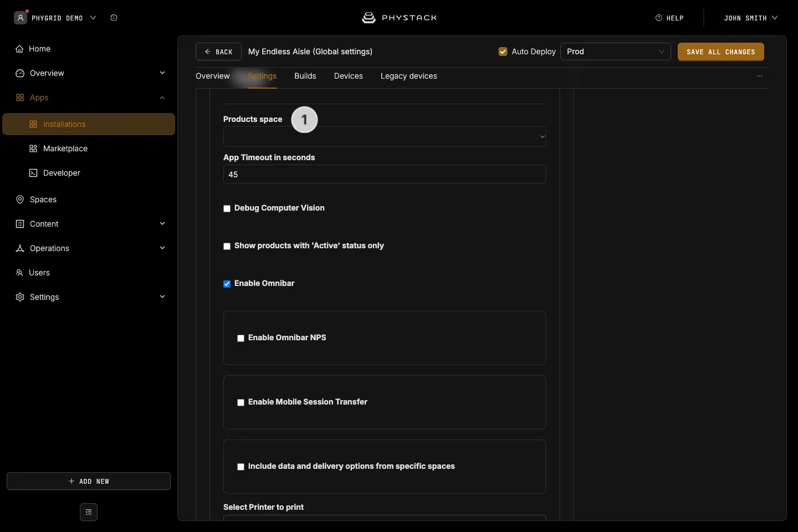
Task: Click the Save All Changes button
Action: click(721, 52)
